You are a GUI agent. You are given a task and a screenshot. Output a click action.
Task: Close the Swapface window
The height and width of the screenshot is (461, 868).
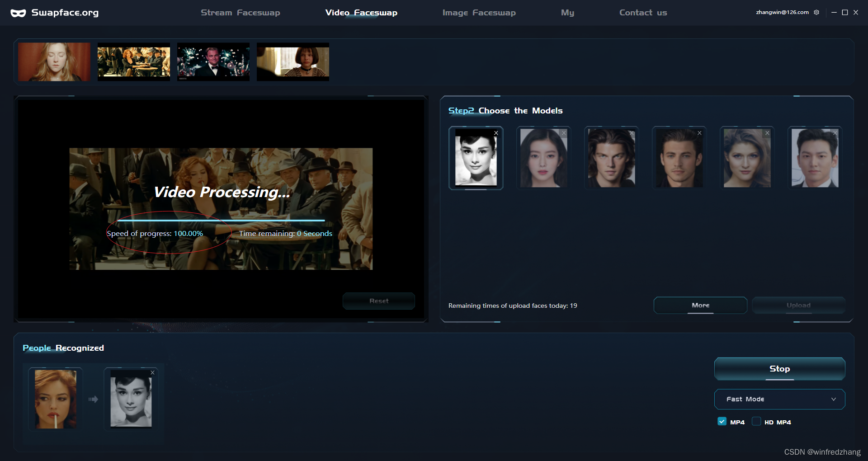click(x=856, y=13)
